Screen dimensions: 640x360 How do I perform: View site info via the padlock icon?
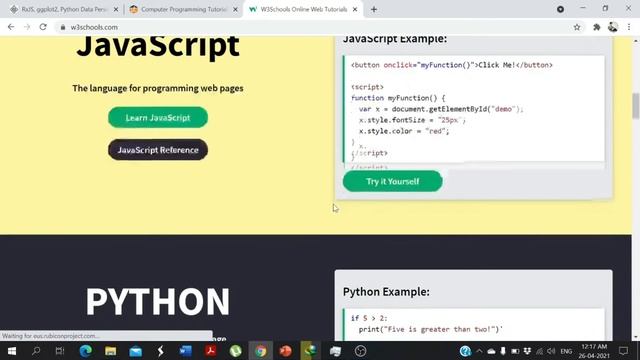click(x=62, y=27)
